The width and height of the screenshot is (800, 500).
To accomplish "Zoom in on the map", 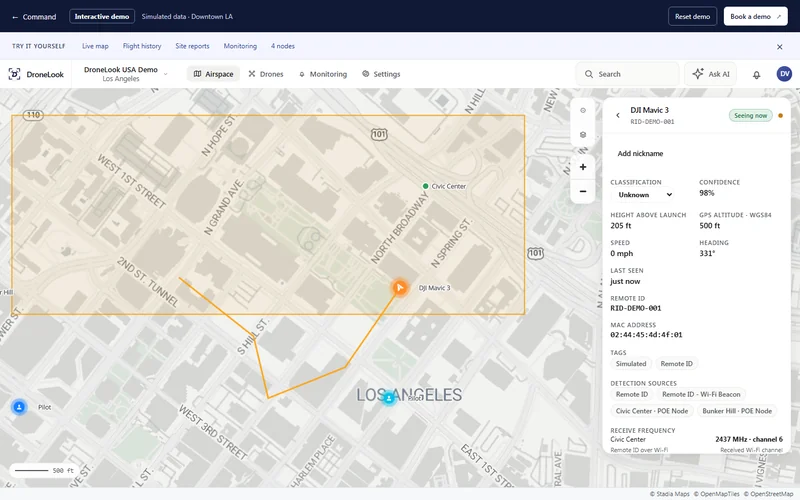I will (583, 167).
